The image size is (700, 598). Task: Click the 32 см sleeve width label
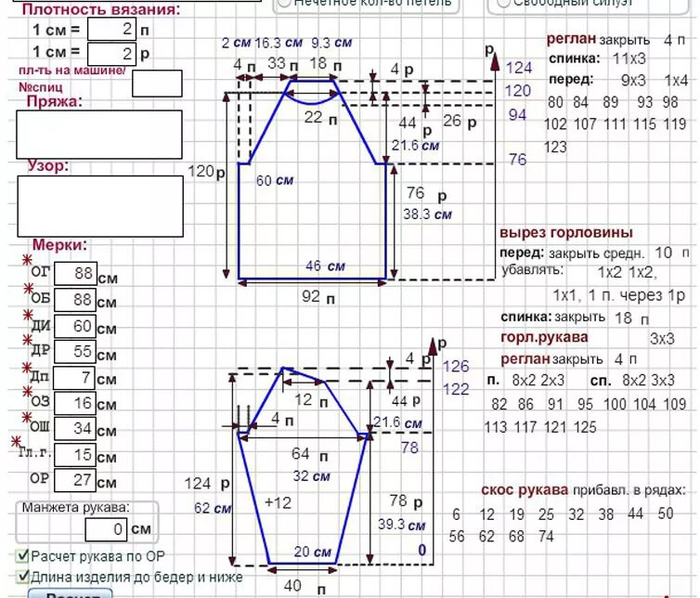click(311, 476)
